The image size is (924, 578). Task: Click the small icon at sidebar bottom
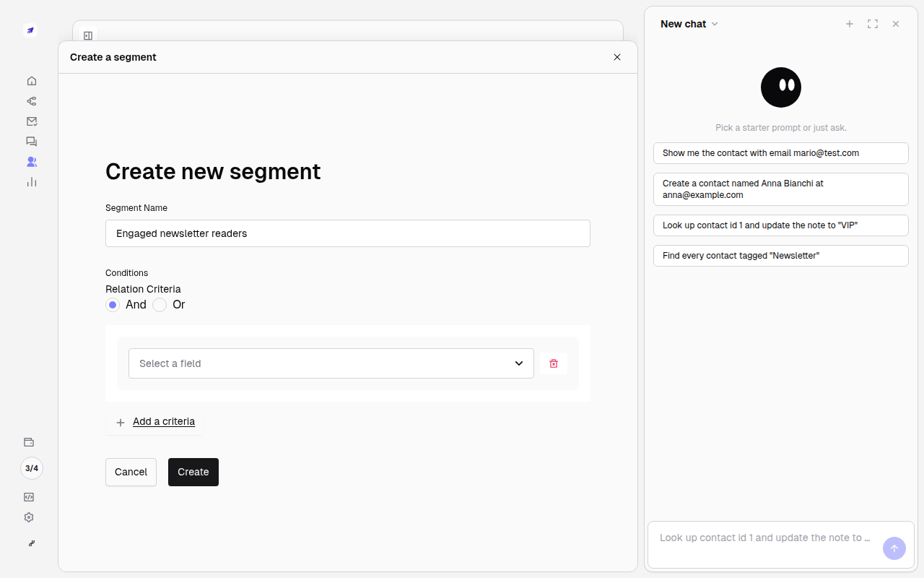pos(32,543)
